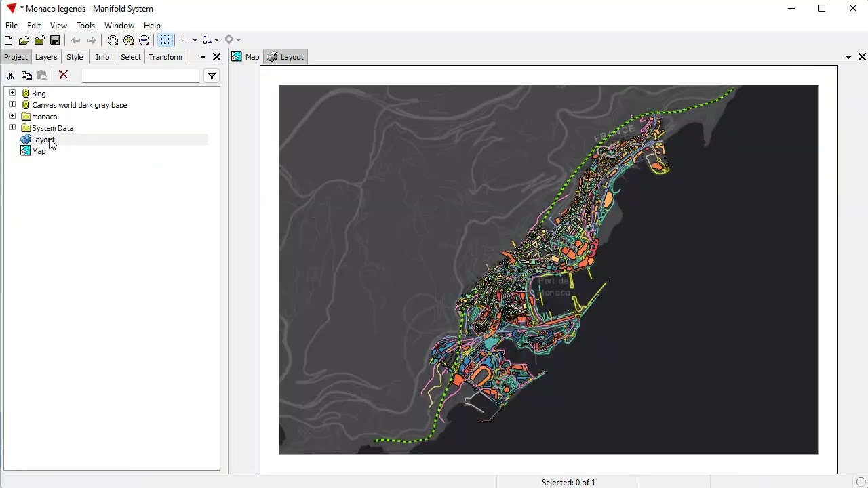This screenshot has height=488, width=868.
Task: Cut the selected project item
Action: click(x=10, y=76)
